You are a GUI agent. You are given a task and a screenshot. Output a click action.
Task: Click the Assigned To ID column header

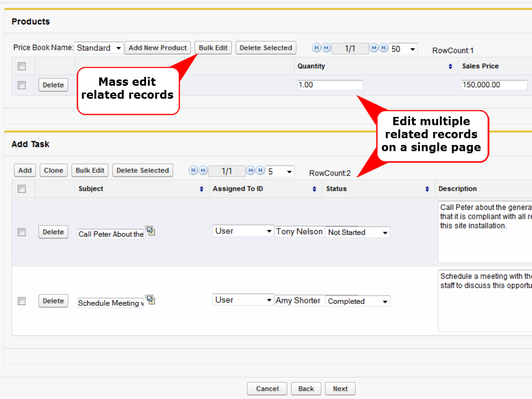(x=238, y=189)
